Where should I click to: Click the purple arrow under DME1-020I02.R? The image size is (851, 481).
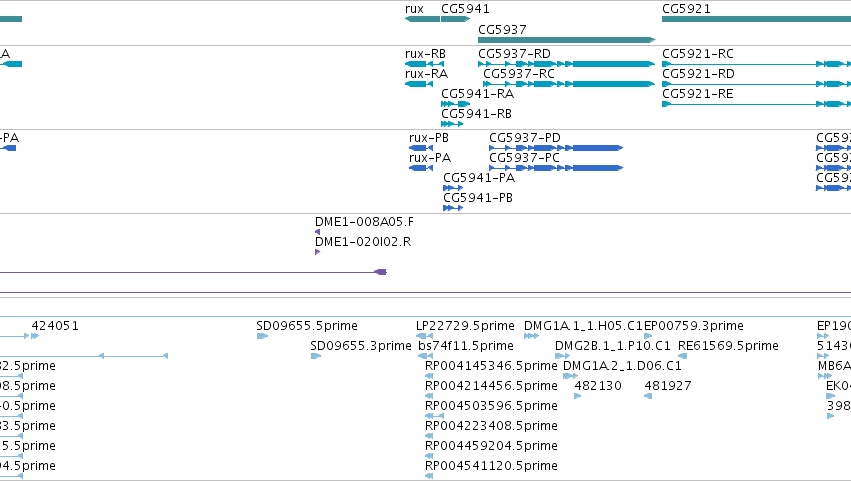click(x=317, y=252)
